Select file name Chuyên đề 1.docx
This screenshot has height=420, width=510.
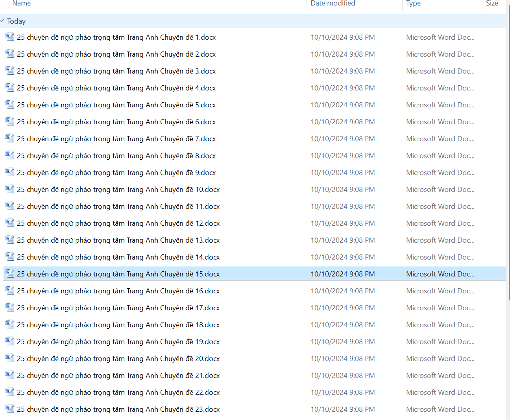(x=116, y=37)
